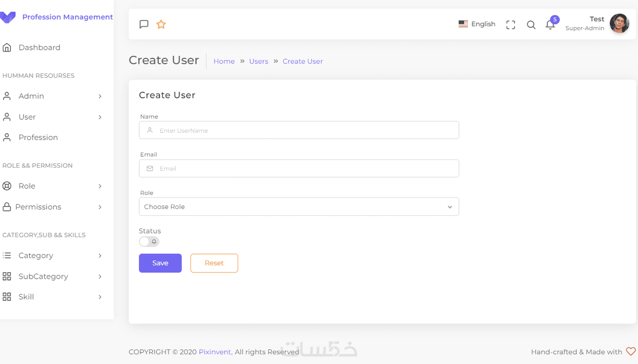Open the English language selector

coord(477,24)
